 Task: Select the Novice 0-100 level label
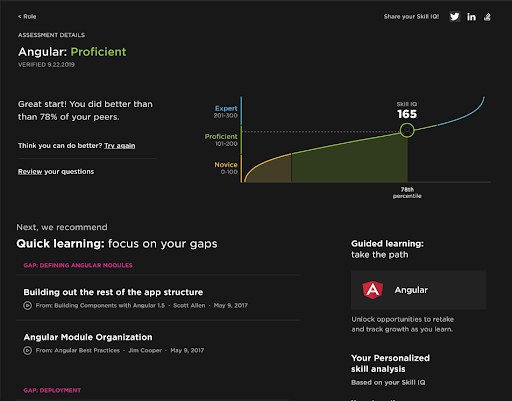pos(226,168)
